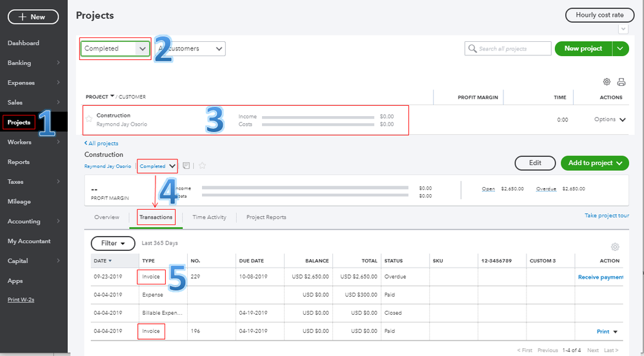Viewport: 644px width, 356px height.
Task: Expand the Workers sidebar menu
Action: (34, 142)
